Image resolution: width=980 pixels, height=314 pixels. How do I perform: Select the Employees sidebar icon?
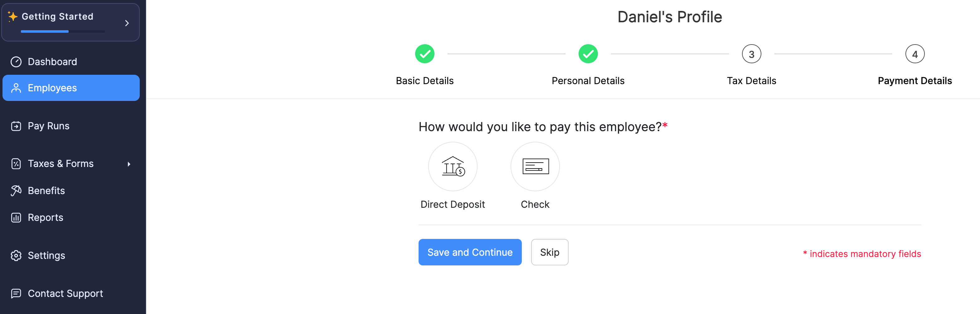click(x=16, y=88)
